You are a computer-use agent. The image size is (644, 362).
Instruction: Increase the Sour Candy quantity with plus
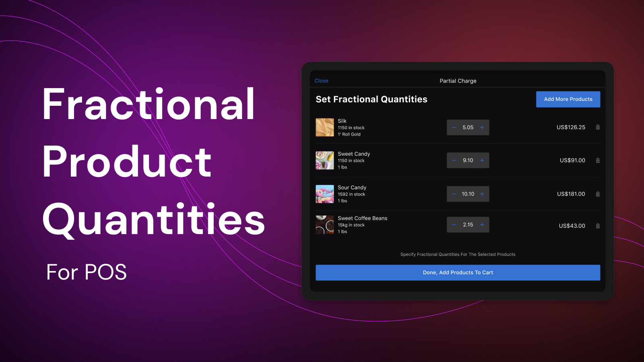tap(482, 194)
